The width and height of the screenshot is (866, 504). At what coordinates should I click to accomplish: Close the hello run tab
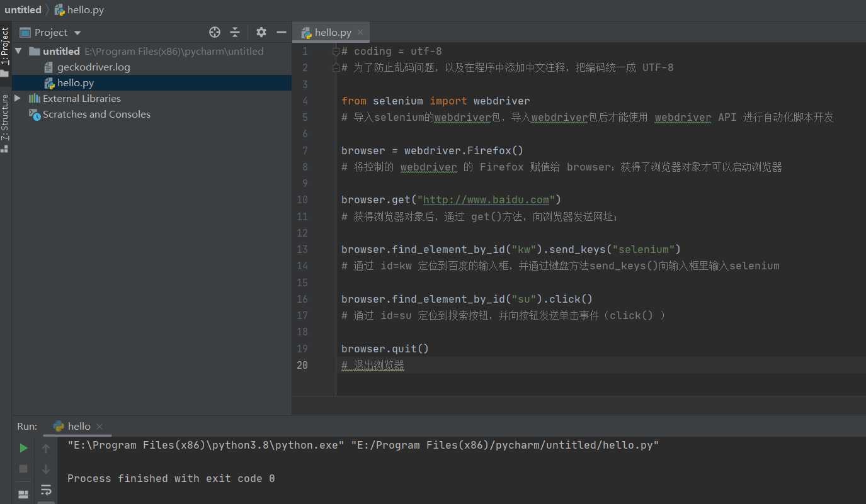pos(100,426)
